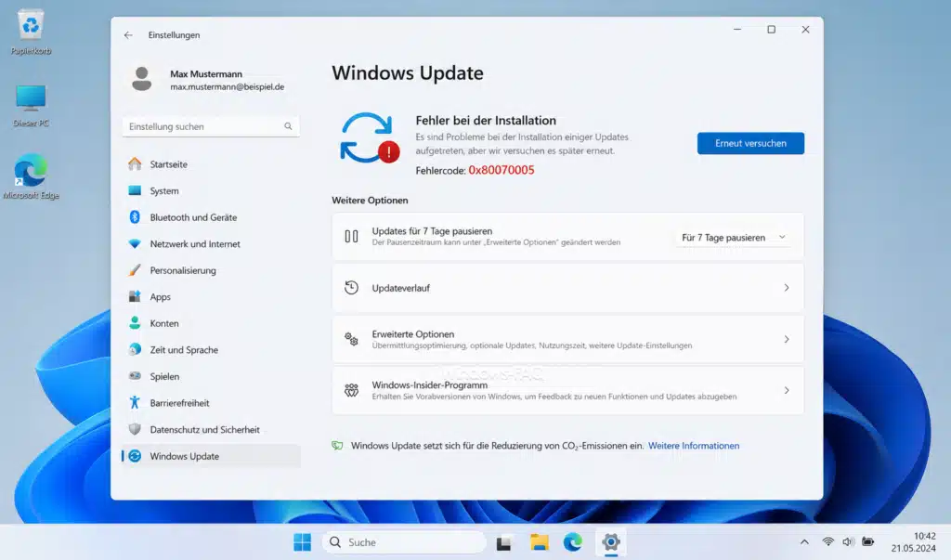Open System settings label

tap(164, 190)
